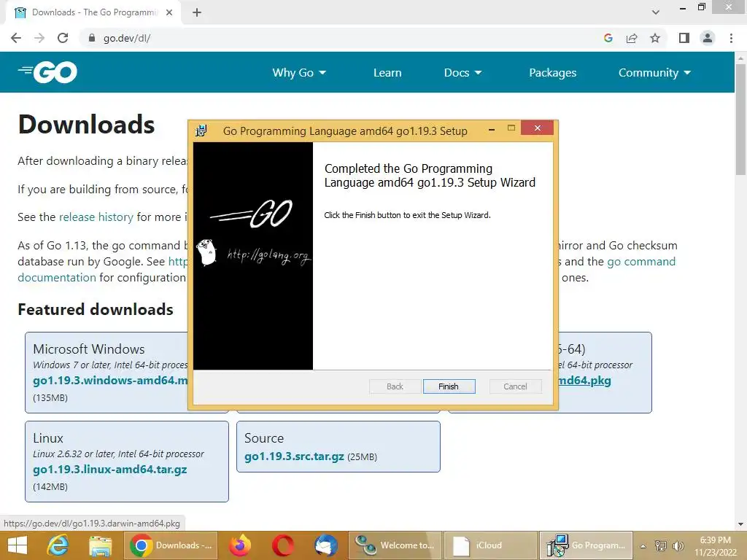Click the Cancel button in Setup
Screen dimensions: 747x560
[516, 386]
